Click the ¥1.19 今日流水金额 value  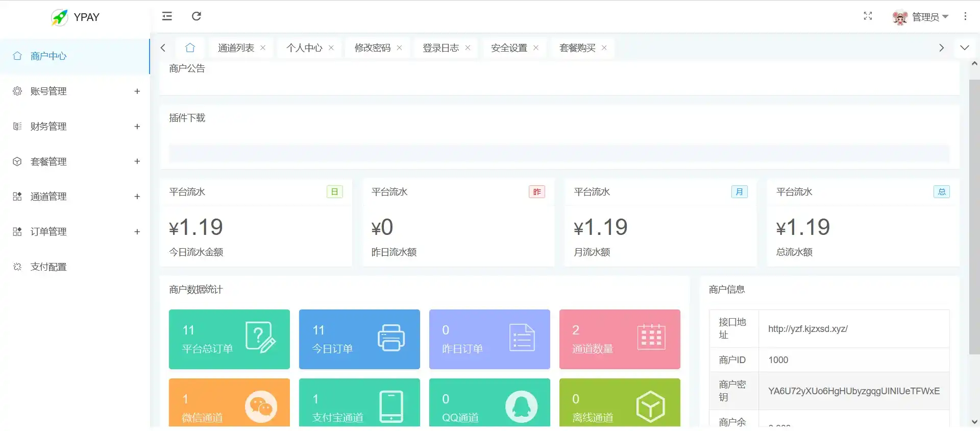(196, 227)
